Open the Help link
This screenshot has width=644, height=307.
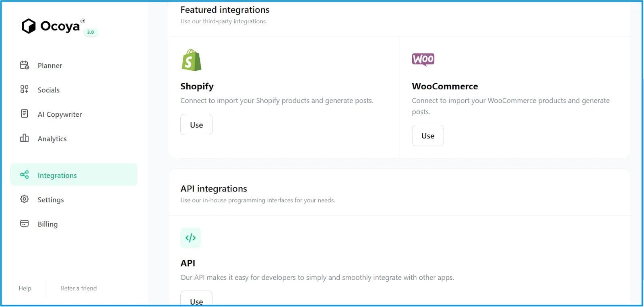[x=25, y=288]
